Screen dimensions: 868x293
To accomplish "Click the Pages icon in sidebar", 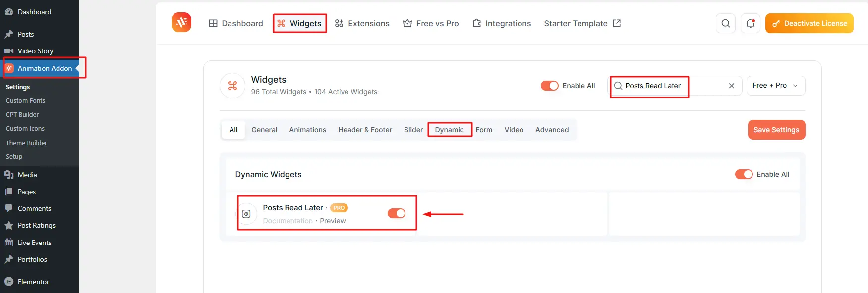I will (9, 192).
